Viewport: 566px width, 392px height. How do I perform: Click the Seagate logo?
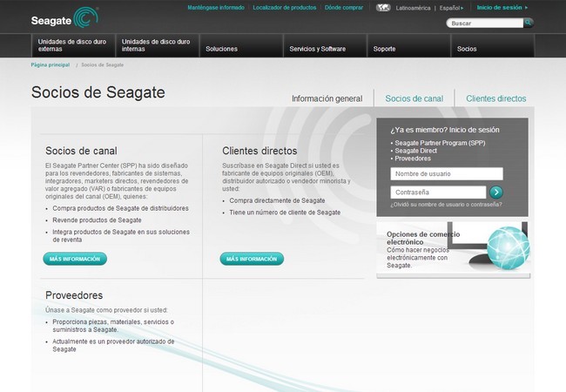[x=64, y=17]
